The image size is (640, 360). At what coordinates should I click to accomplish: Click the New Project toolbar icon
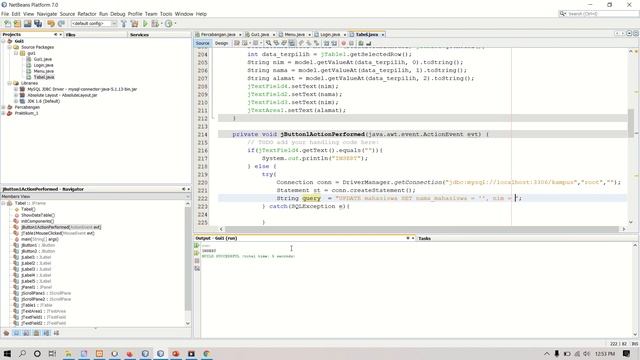coord(17,24)
